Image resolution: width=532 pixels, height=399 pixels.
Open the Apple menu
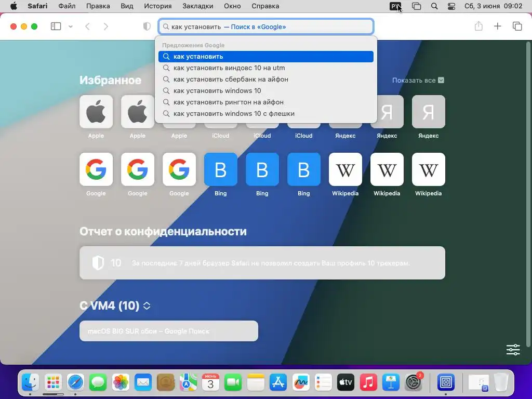[14, 6]
